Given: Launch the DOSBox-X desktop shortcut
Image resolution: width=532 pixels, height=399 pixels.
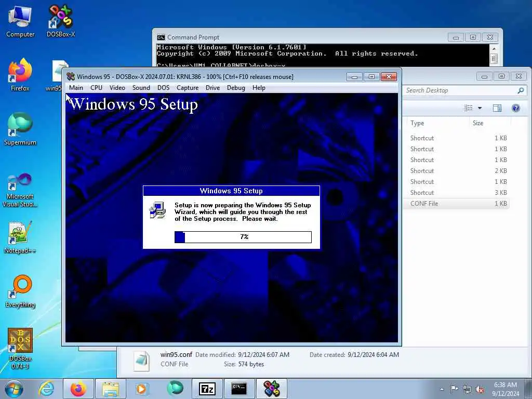Looking at the screenshot, I should coord(60,21).
